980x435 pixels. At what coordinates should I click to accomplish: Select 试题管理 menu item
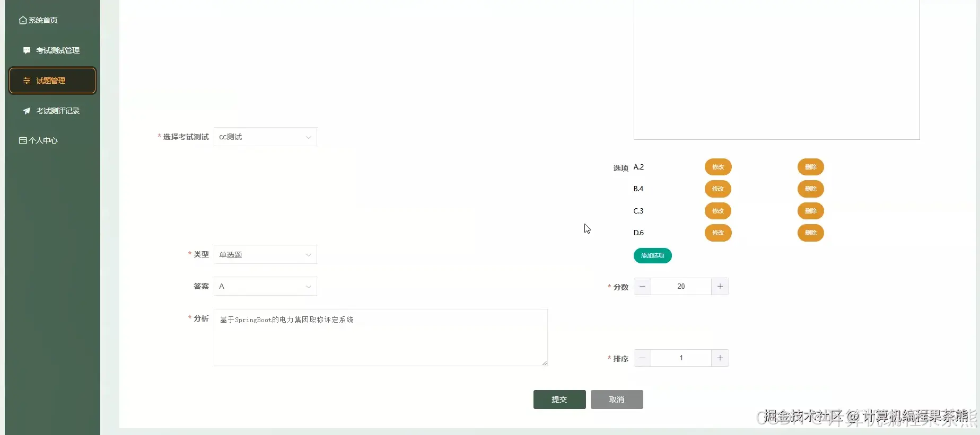click(52, 81)
